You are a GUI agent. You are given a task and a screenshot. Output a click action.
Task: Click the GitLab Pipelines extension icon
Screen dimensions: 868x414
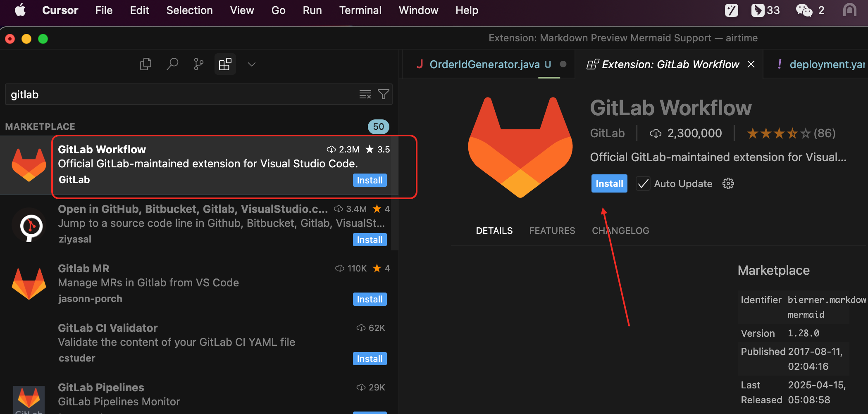[x=29, y=400]
